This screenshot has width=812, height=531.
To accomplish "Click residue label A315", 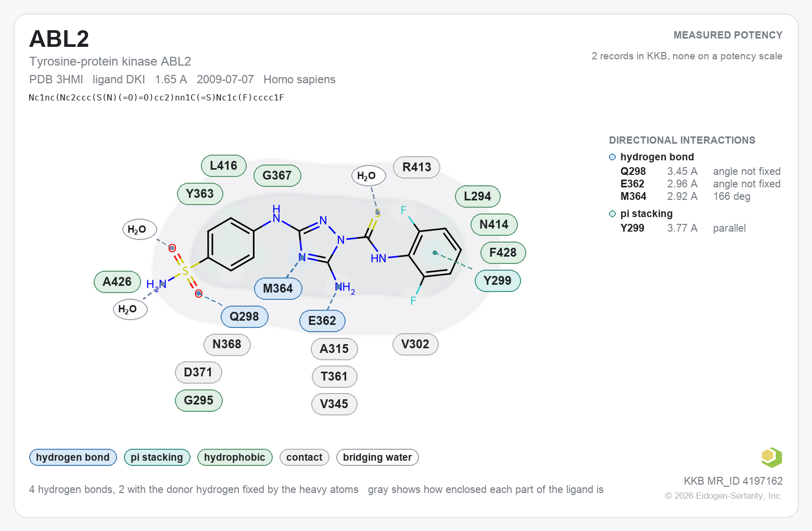I will click(335, 349).
